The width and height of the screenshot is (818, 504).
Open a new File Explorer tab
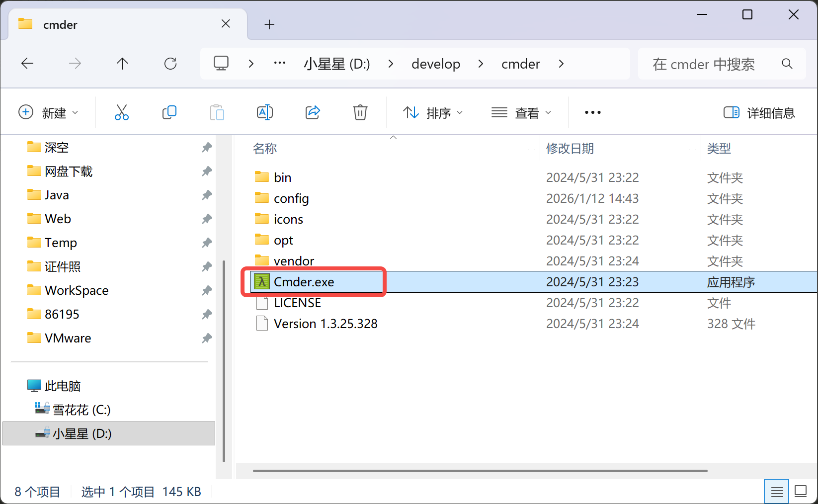(269, 24)
